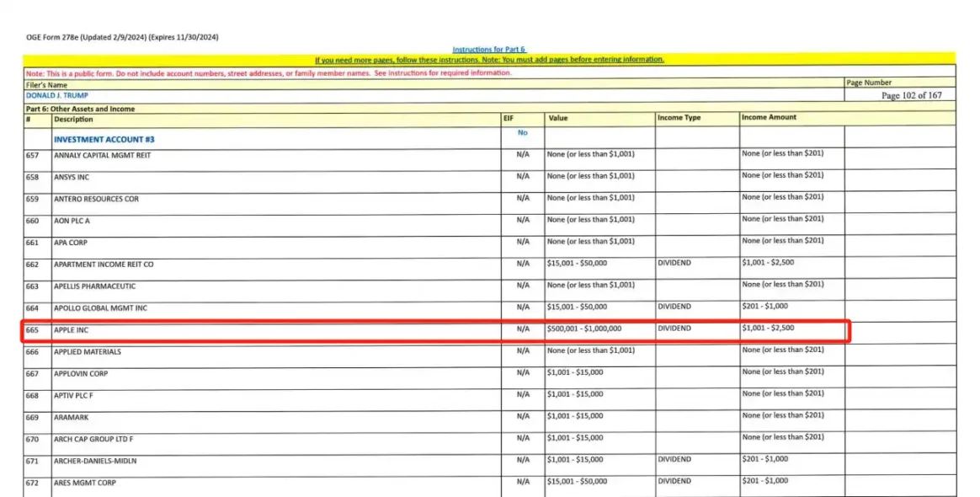This screenshot has width=980, height=497.
Task: Click the Description column header
Action: point(74,119)
